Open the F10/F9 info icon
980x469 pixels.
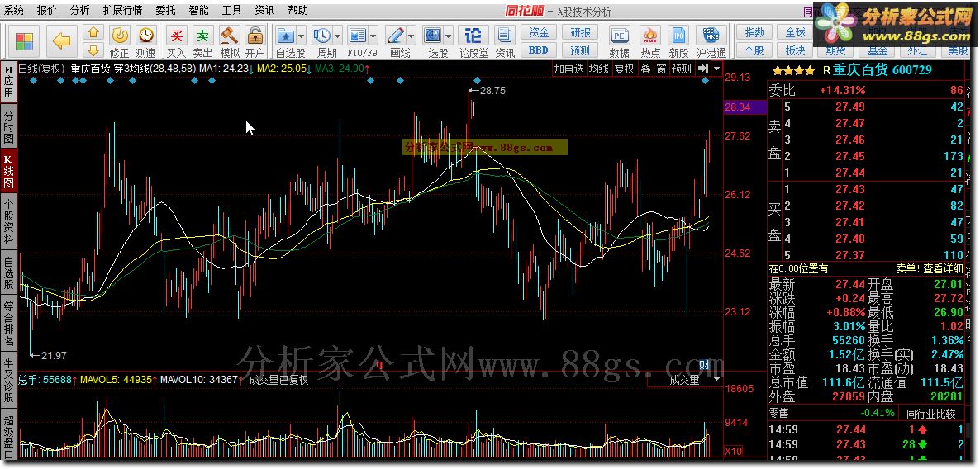(x=358, y=36)
